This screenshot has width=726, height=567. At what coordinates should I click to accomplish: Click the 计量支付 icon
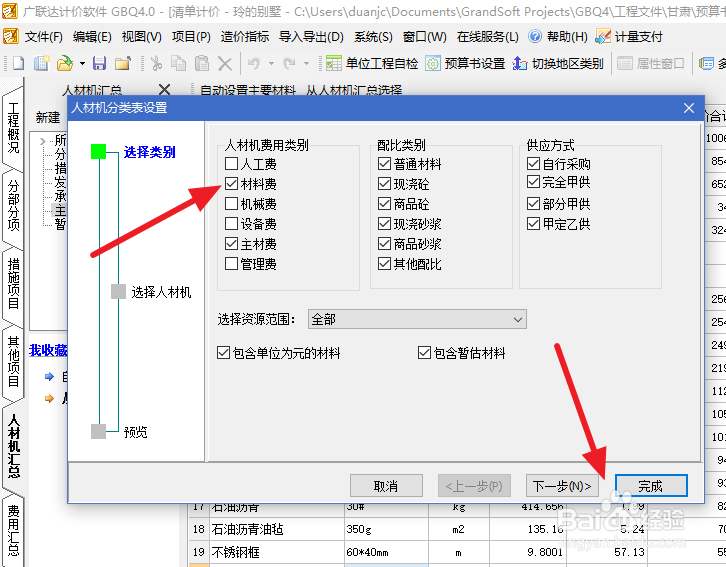603,36
